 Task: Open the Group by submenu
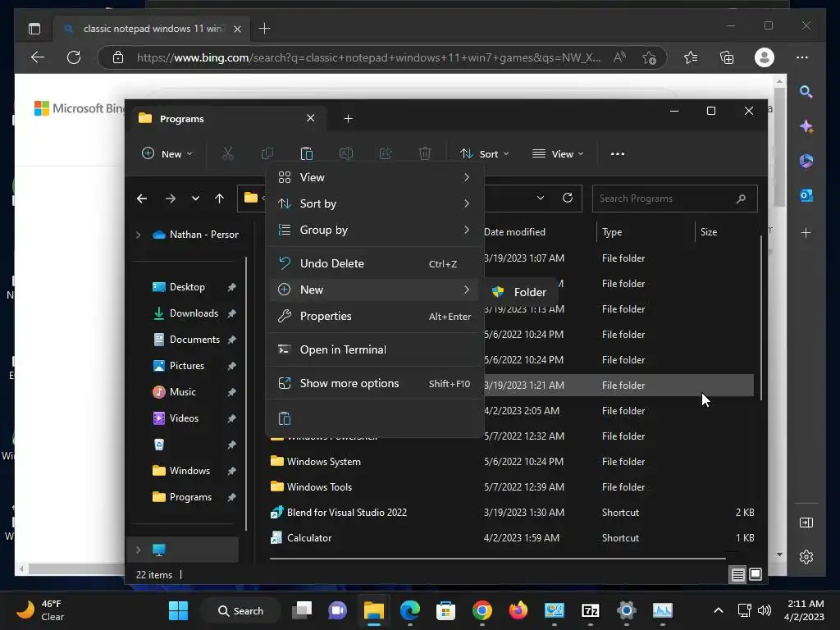(x=374, y=230)
